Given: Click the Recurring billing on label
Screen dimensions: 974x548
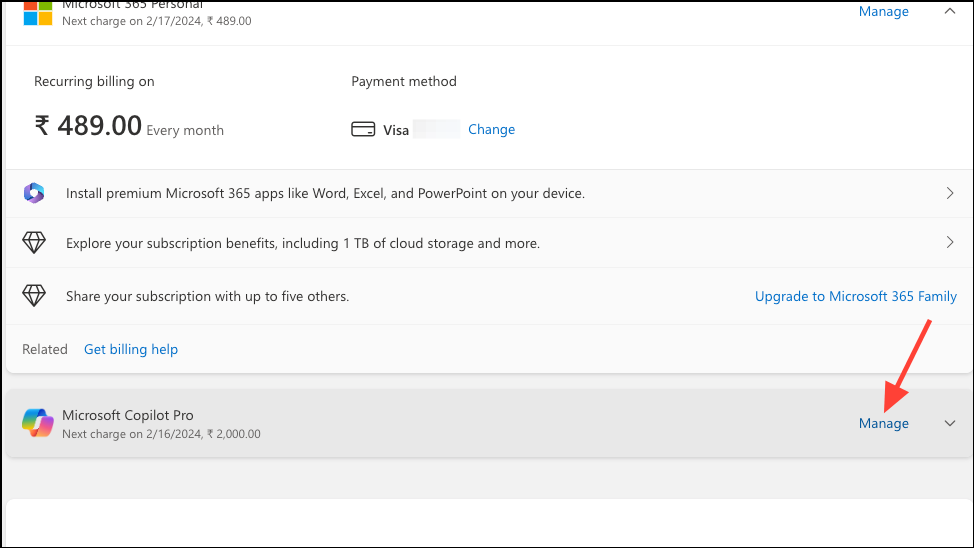Looking at the screenshot, I should (94, 81).
